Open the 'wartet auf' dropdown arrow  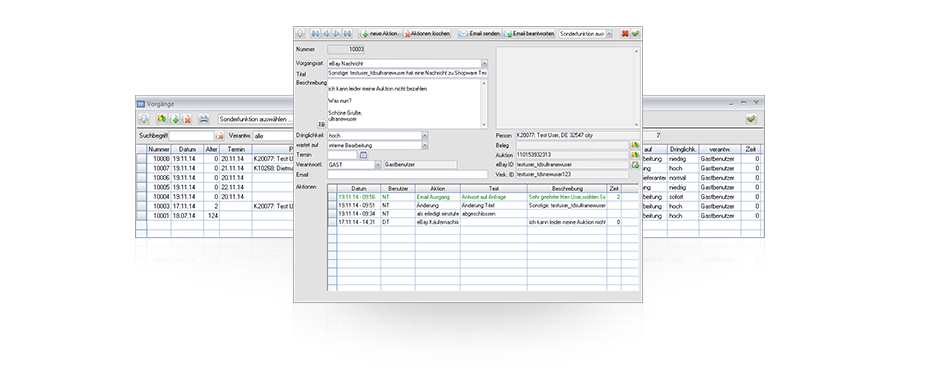click(x=425, y=145)
